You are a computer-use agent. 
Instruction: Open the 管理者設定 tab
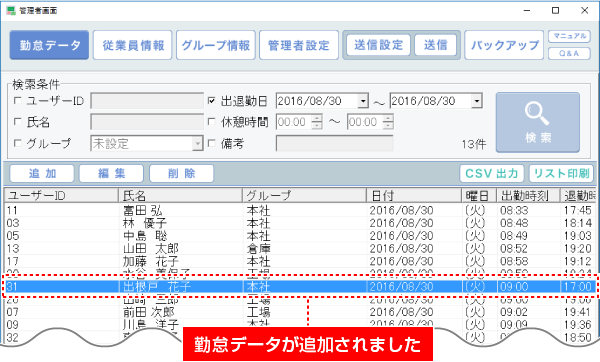tap(299, 45)
